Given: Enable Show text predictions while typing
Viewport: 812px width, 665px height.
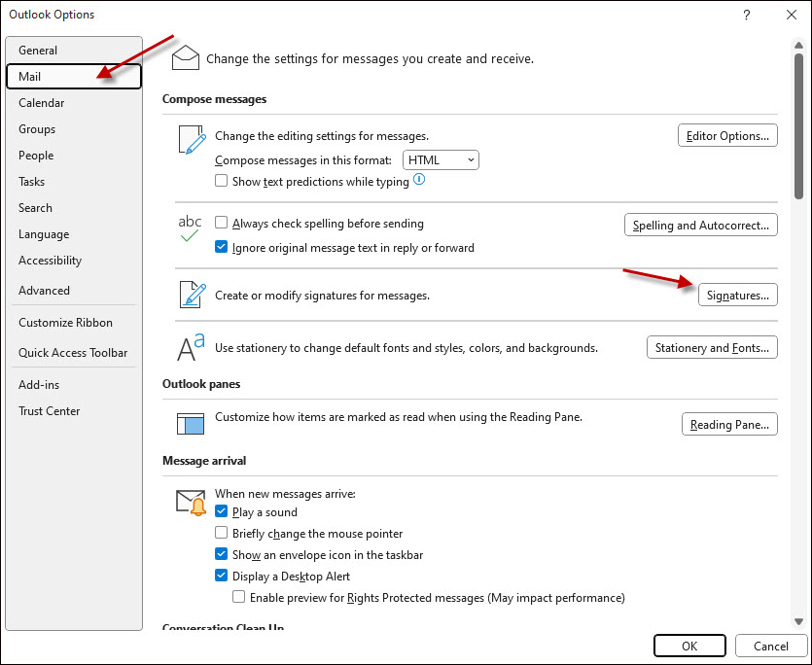Looking at the screenshot, I should pos(221,181).
